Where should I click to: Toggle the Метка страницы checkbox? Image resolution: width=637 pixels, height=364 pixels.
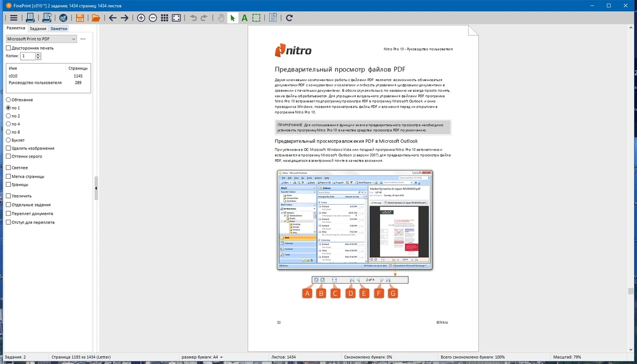(8, 176)
